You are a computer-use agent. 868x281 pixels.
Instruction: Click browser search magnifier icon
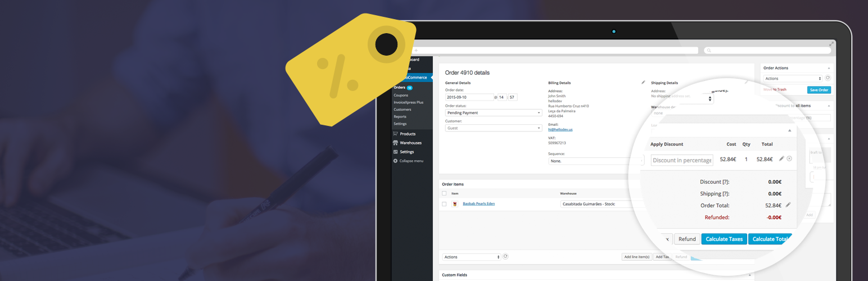point(708,51)
